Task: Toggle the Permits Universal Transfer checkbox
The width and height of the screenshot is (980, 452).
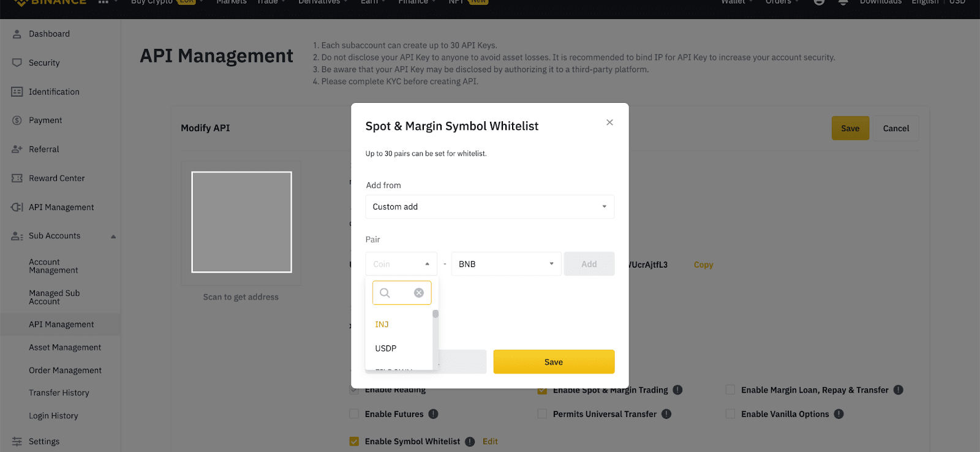Action: point(542,414)
